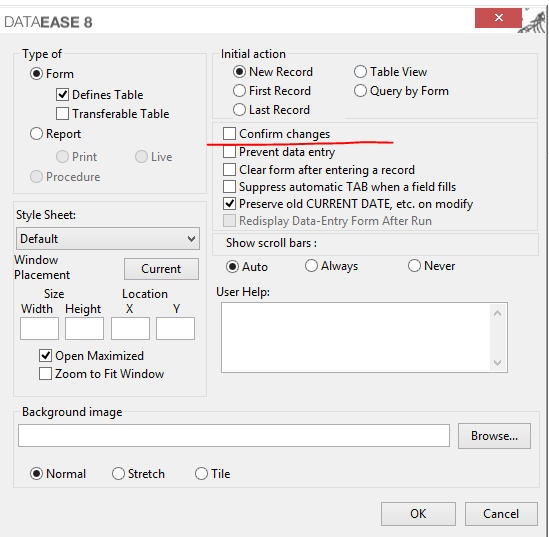This screenshot has height=537, width=549.
Task: Select the Report type radio button
Action: coord(36,134)
